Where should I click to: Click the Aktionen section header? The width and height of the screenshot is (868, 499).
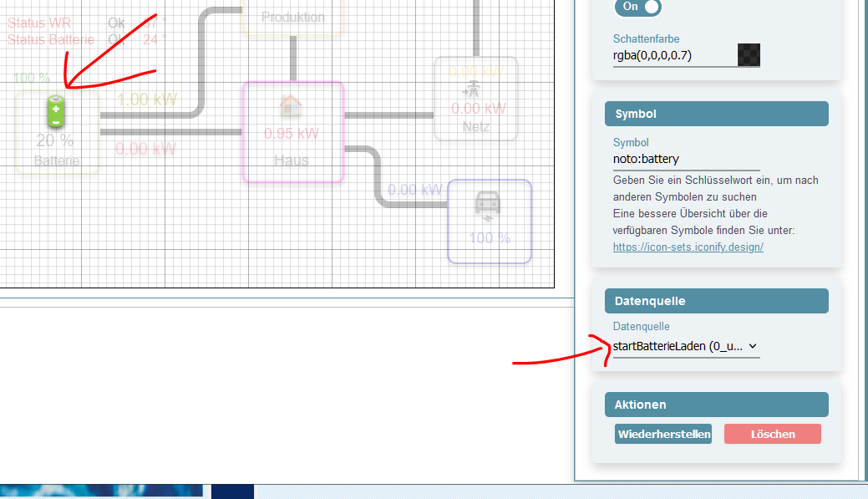click(716, 405)
